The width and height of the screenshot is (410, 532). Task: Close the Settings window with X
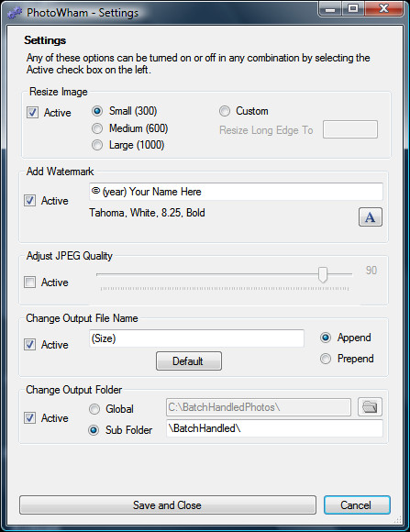coord(384,9)
